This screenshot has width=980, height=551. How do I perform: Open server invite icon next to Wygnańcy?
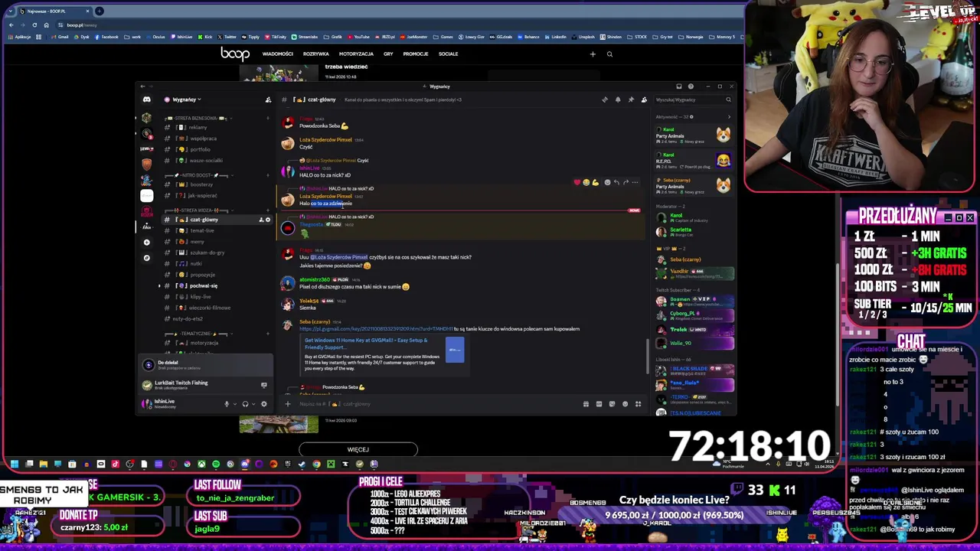coord(268,99)
